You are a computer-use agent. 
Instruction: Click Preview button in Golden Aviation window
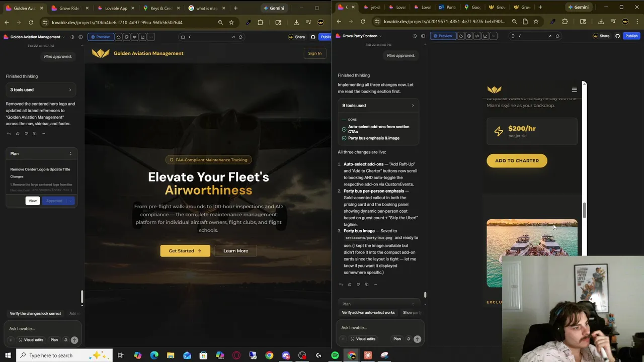[x=100, y=37]
